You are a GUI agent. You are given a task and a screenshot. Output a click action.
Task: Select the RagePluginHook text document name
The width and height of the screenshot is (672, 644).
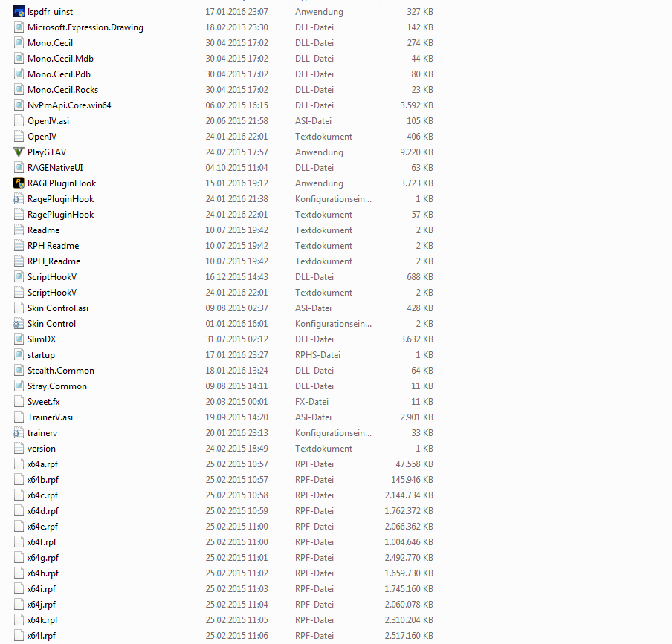click(x=60, y=215)
